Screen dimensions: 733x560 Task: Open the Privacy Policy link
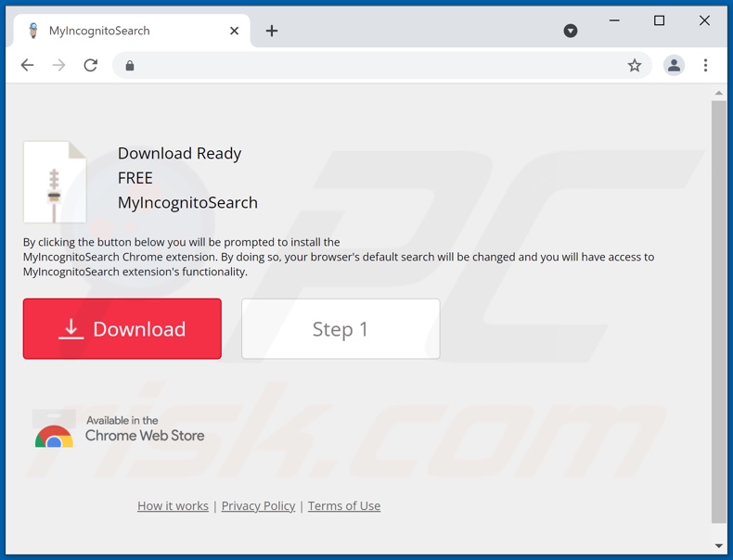[258, 506]
